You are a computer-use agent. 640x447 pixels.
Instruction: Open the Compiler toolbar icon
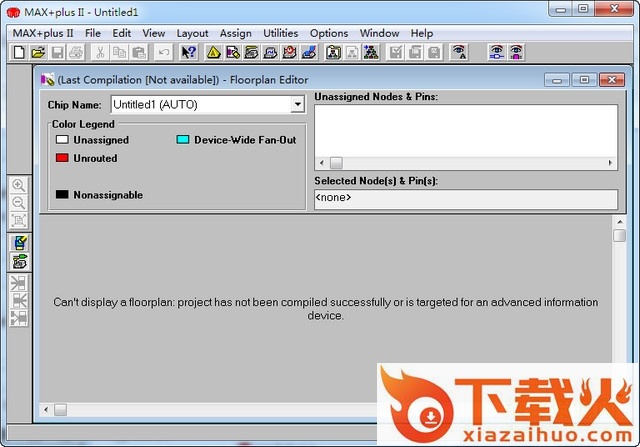point(251,52)
